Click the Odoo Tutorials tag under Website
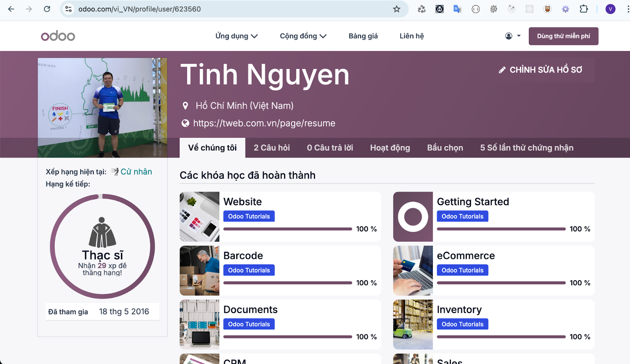Screen dimensions: 630x364 249,216
